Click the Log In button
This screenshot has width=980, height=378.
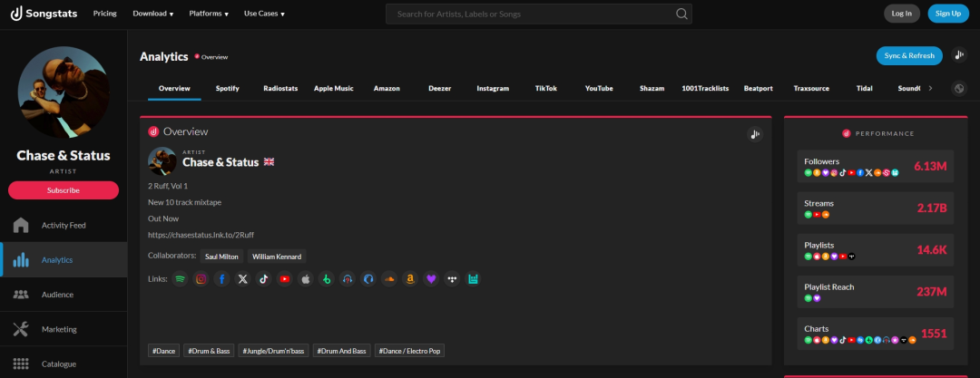pyautogui.click(x=902, y=14)
